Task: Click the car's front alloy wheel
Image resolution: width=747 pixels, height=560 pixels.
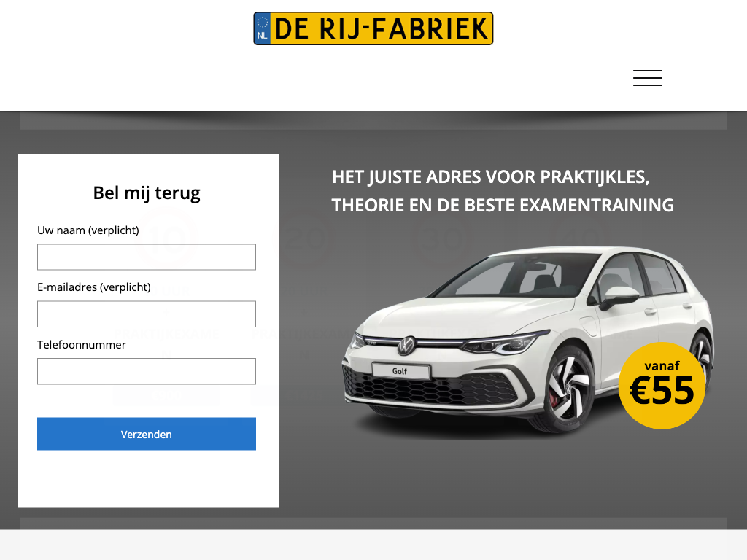Action: 569,389
